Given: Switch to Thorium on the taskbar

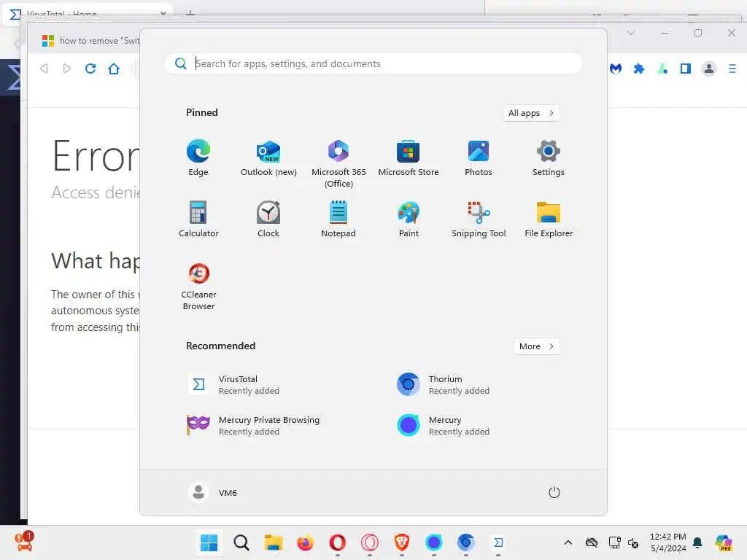Looking at the screenshot, I should [x=466, y=542].
